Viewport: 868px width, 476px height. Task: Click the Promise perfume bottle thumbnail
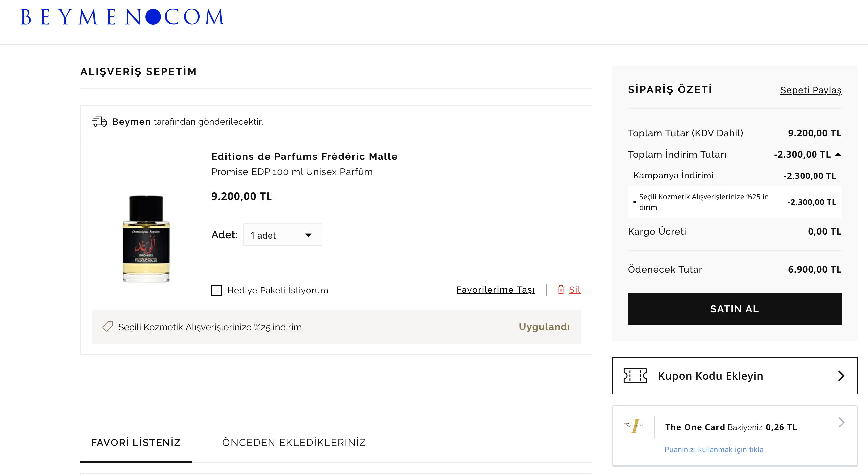146,238
